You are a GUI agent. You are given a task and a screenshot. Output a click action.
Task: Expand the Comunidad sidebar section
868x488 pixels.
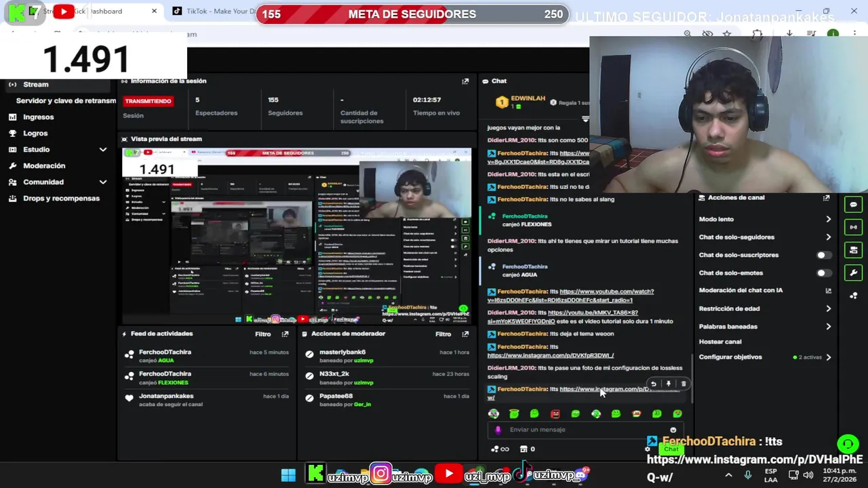[x=103, y=182]
